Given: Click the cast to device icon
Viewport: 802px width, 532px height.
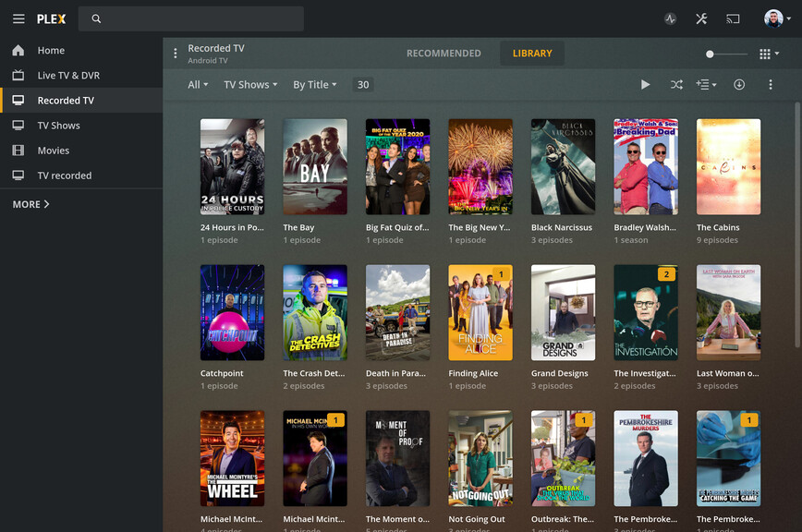Looking at the screenshot, I should pos(733,19).
